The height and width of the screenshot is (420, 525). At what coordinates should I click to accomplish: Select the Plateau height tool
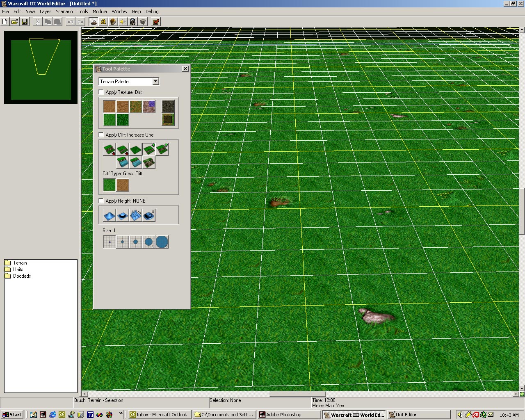[123, 215]
